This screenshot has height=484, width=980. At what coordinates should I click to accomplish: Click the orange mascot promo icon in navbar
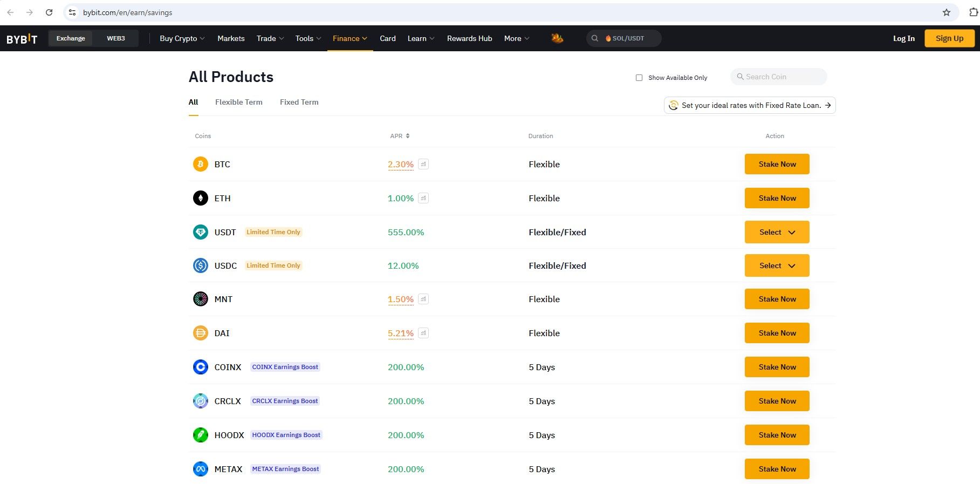(x=557, y=38)
